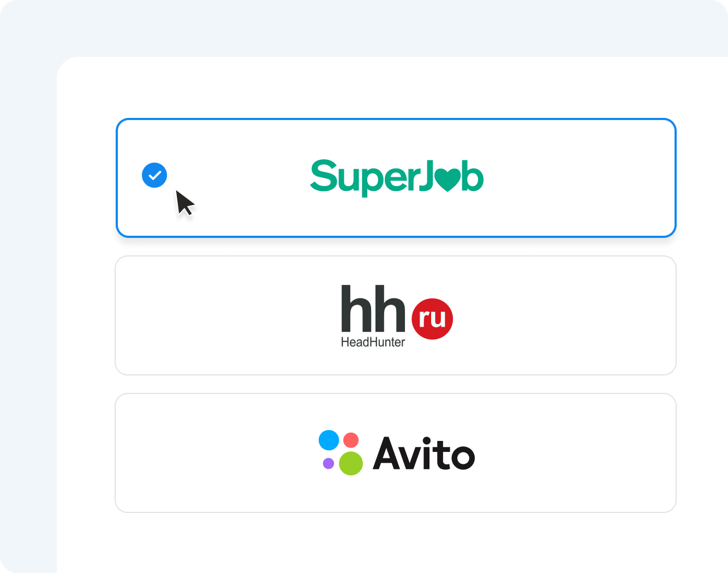Select the Avito option card
The height and width of the screenshot is (573, 728).
point(396,453)
